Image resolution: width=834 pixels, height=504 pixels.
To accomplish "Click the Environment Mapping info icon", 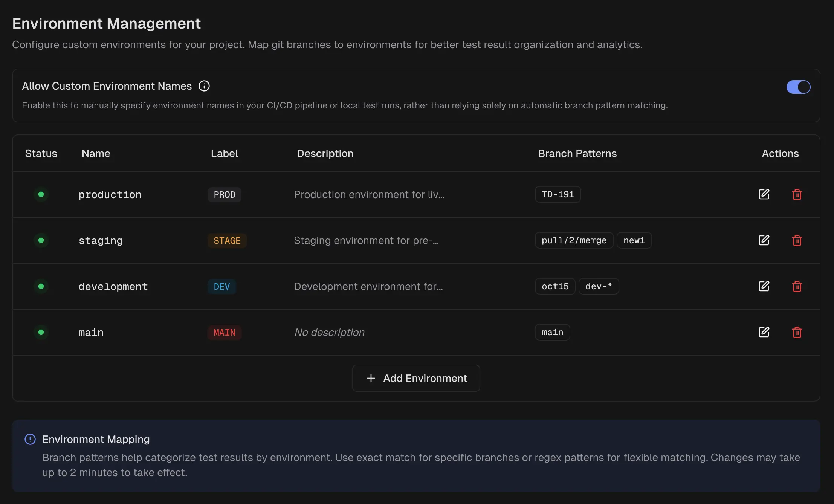I will coord(30,439).
